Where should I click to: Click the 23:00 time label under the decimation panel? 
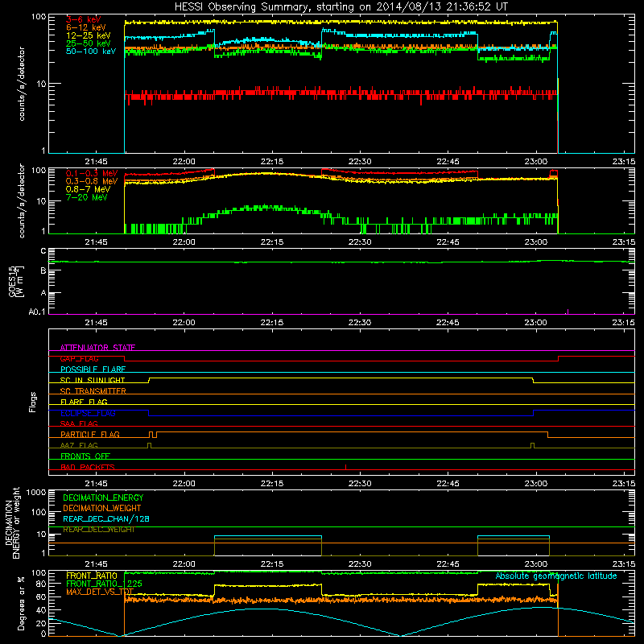tap(535, 563)
